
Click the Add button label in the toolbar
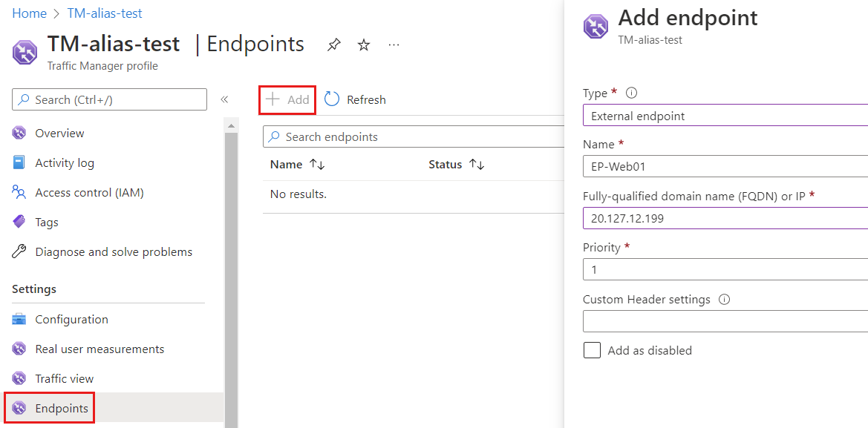(298, 100)
